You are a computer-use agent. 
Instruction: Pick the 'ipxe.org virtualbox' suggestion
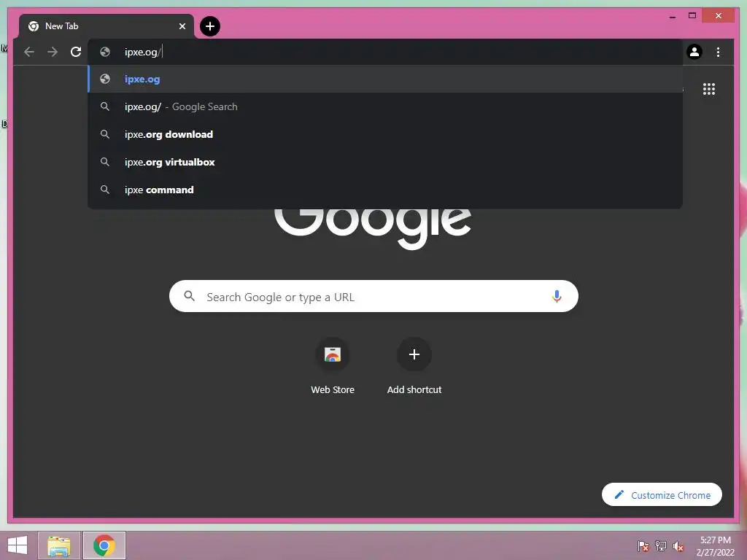(x=385, y=162)
